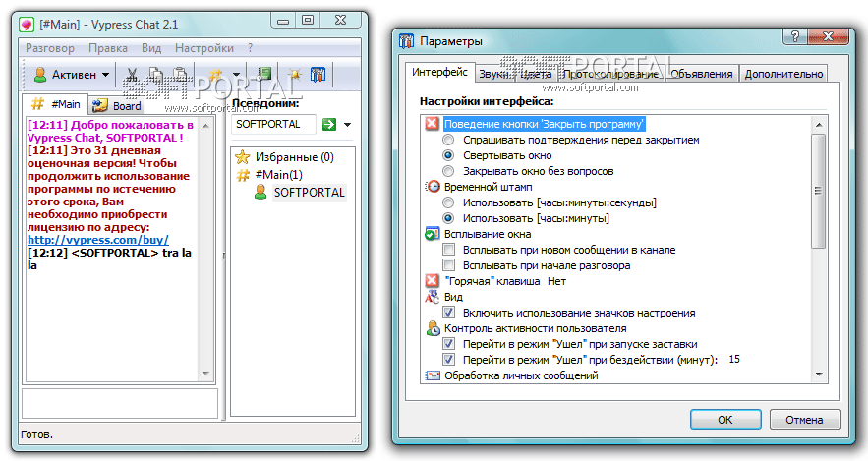Click the red X icon beside 'Горячая' клавиша
Screen dimensions: 868x461
432,281
